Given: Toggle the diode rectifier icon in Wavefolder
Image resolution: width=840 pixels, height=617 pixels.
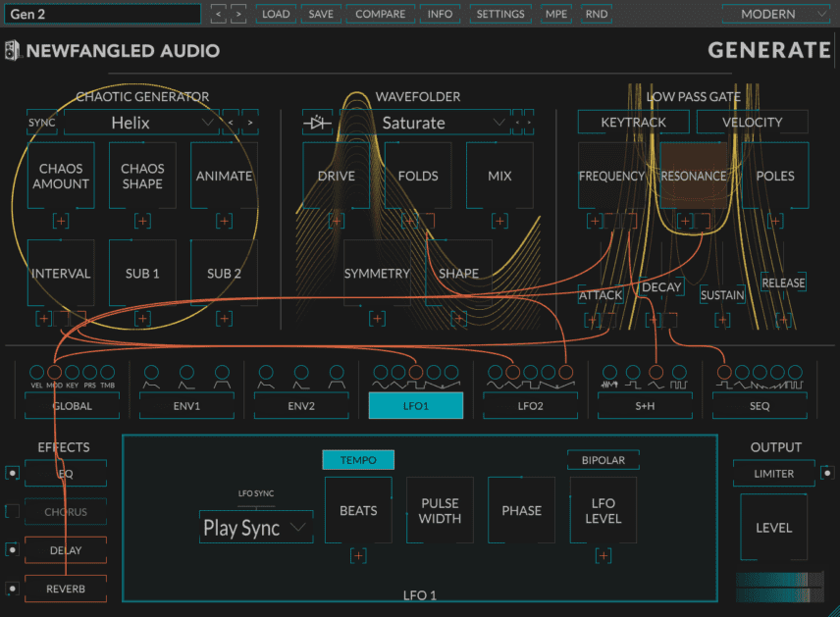Looking at the screenshot, I should (x=317, y=123).
